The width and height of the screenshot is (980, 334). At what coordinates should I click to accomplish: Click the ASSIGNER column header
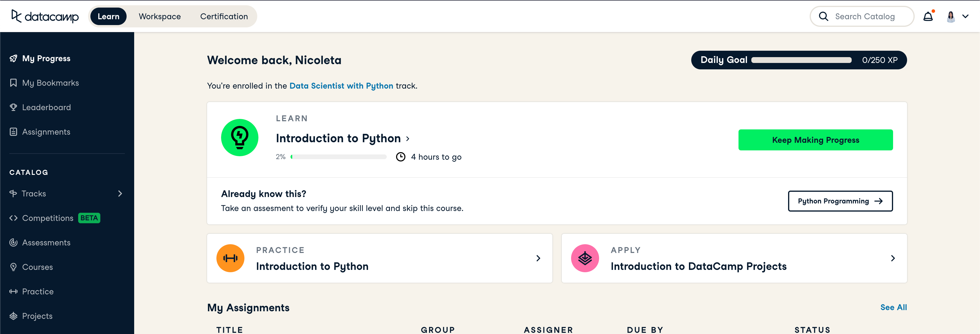click(548, 330)
